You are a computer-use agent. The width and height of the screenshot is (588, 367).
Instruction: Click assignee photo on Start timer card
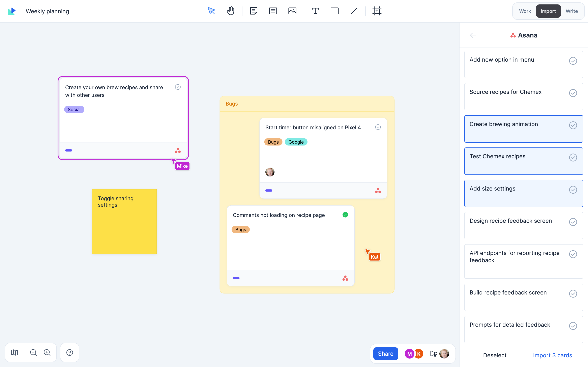(x=270, y=172)
